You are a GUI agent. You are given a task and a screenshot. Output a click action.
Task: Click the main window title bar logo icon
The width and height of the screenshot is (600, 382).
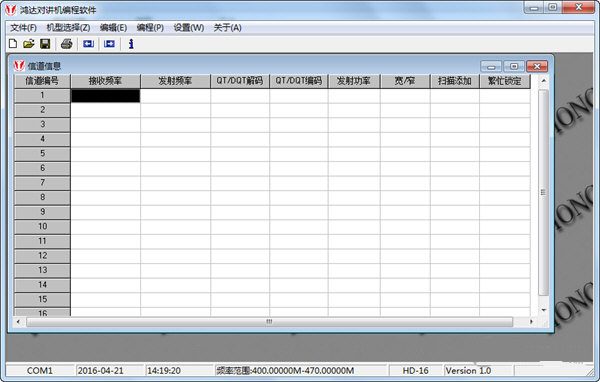[11, 10]
